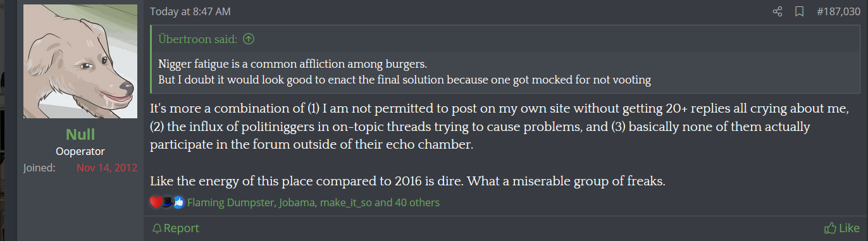Bookmark this post with the bookmark icon
The height and width of the screenshot is (241, 868).
click(799, 11)
